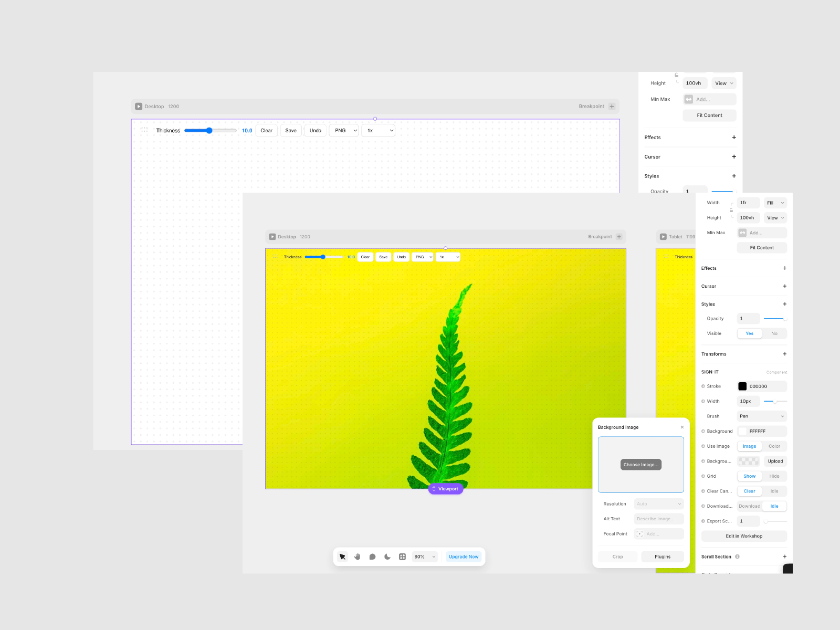Image resolution: width=840 pixels, height=630 pixels.
Task: Select the comment bubble tool
Action: [372, 556]
